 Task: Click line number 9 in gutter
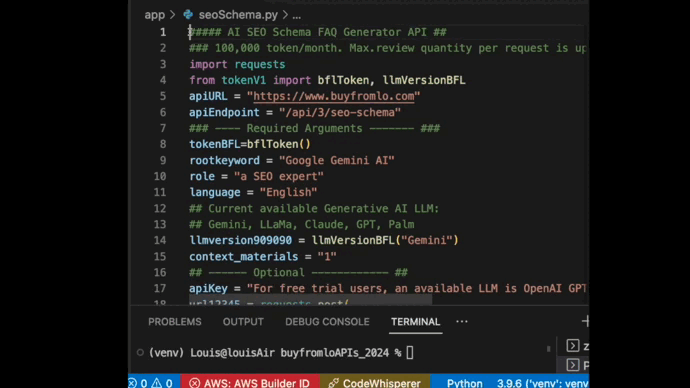(163, 160)
